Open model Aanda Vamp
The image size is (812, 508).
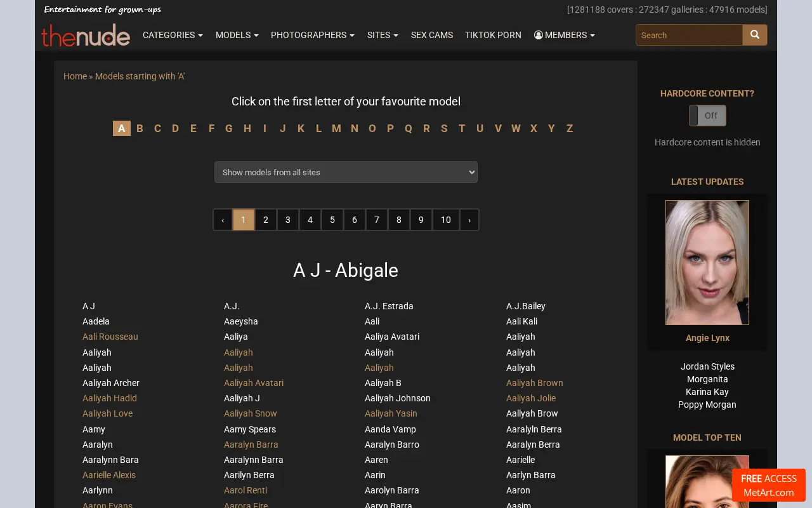click(x=391, y=429)
